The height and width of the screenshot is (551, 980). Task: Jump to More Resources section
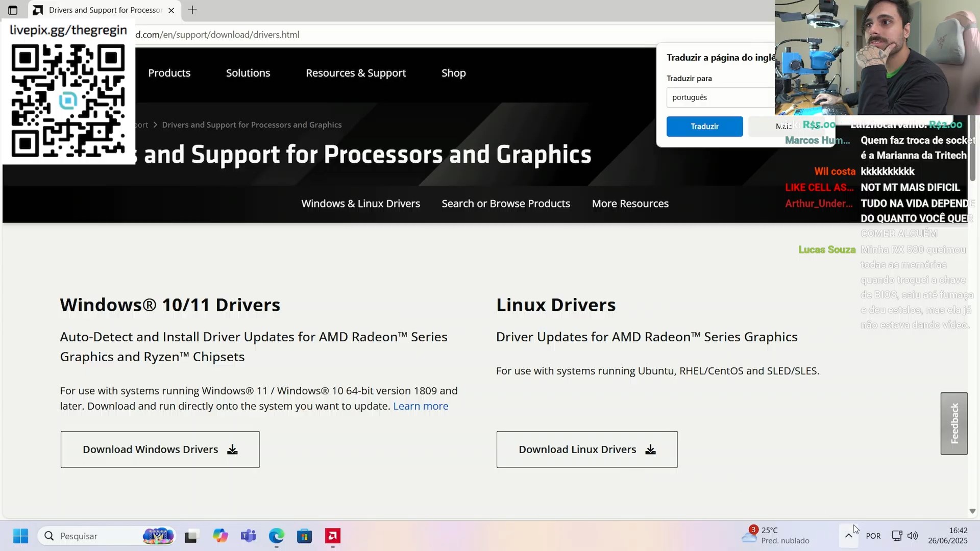[630, 204]
